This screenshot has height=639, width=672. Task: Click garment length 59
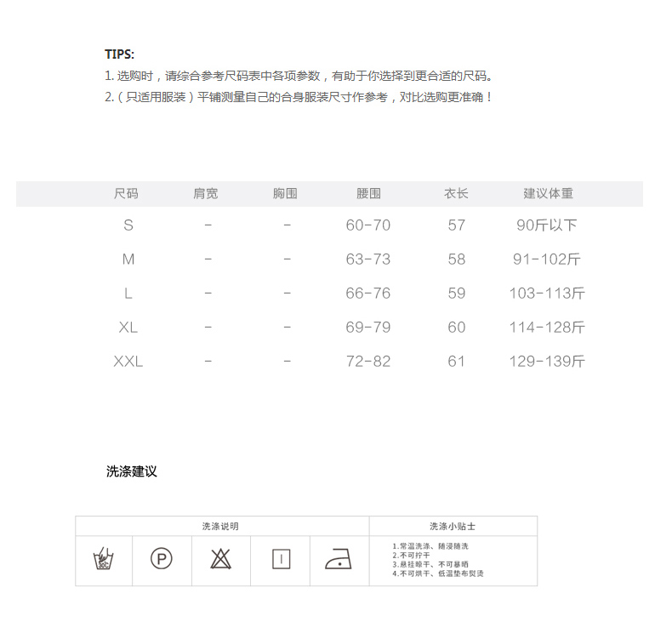point(457,294)
